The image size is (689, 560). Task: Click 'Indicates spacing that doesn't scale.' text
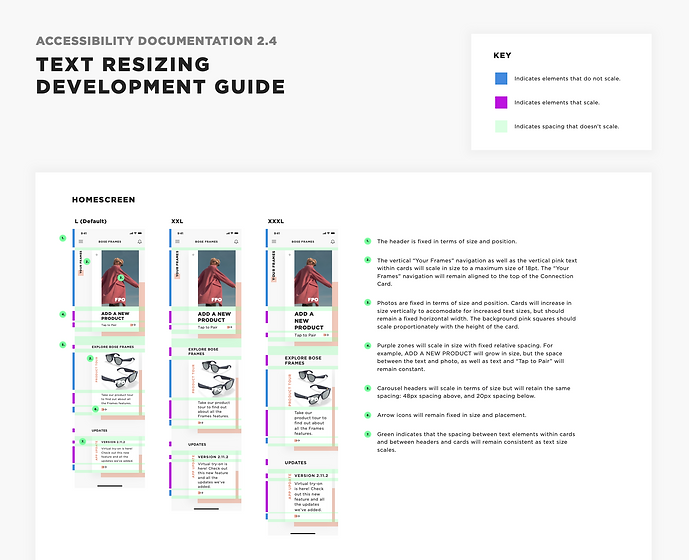pyautogui.click(x=567, y=126)
